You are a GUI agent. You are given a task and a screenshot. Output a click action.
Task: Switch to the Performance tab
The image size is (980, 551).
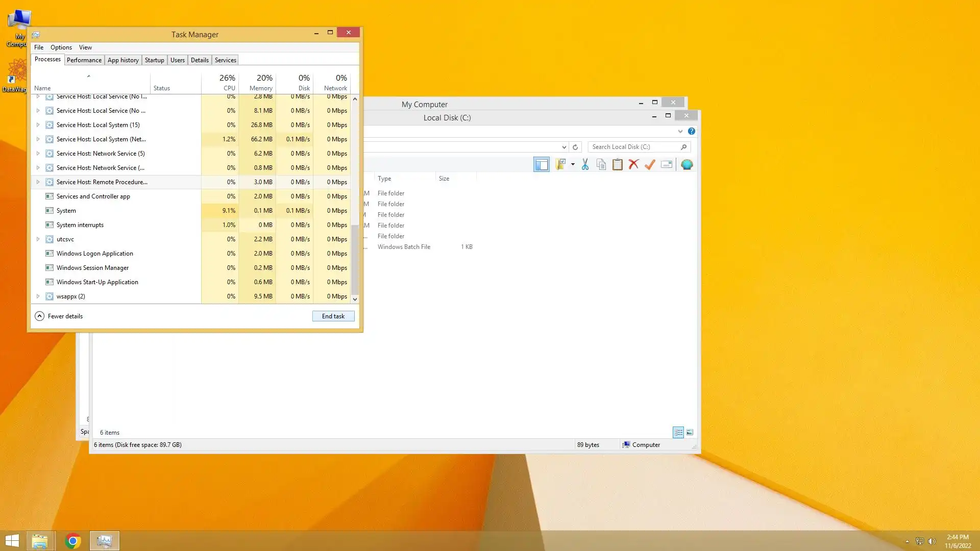coord(84,60)
